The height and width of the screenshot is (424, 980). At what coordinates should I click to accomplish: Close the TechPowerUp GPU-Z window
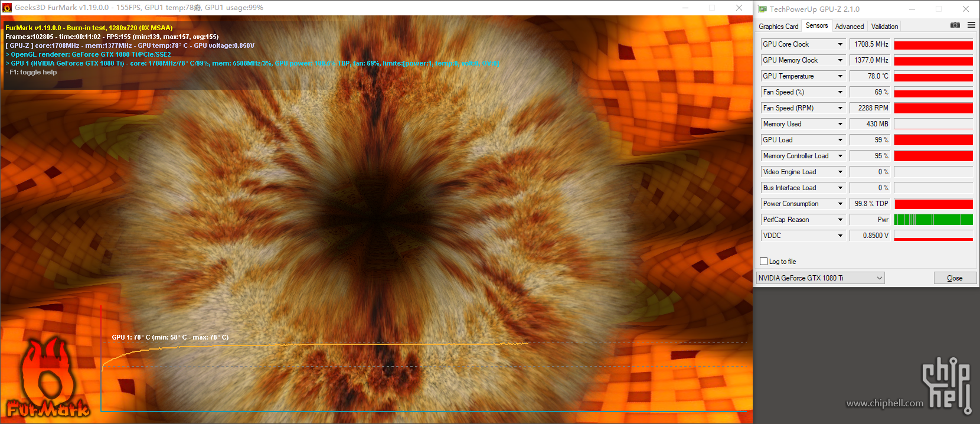[966, 9]
